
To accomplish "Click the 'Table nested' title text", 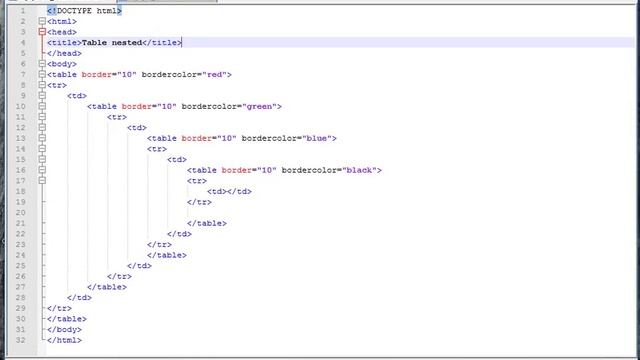I will (112, 42).
